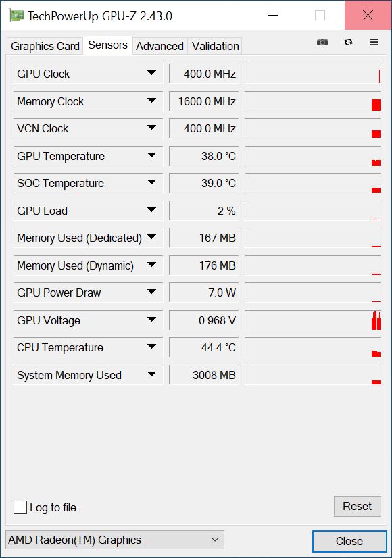This screenshot has width=392, height=558.
Task: Click the GPU Voltage history graph
Action: pyautogui.click(x=313, y=320)
